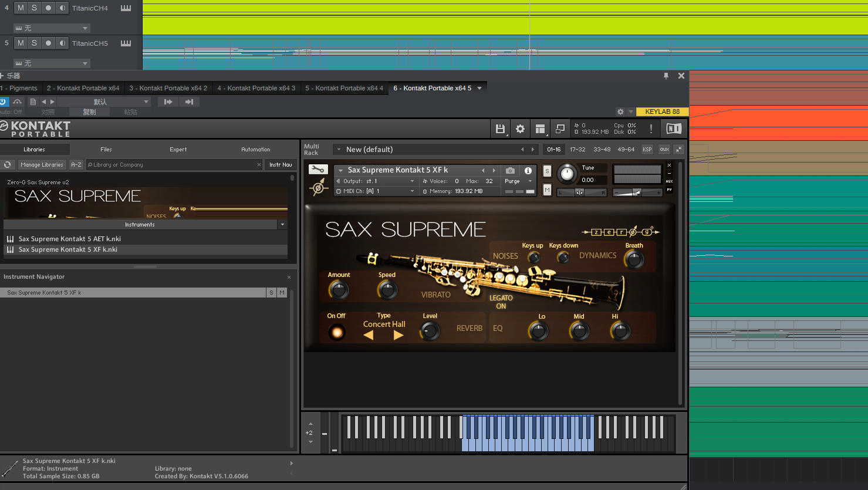The width and height of the screenshot is (868, 490).
Task: Select next reverb type with right arrow
Action: click(x=398, y=335)
